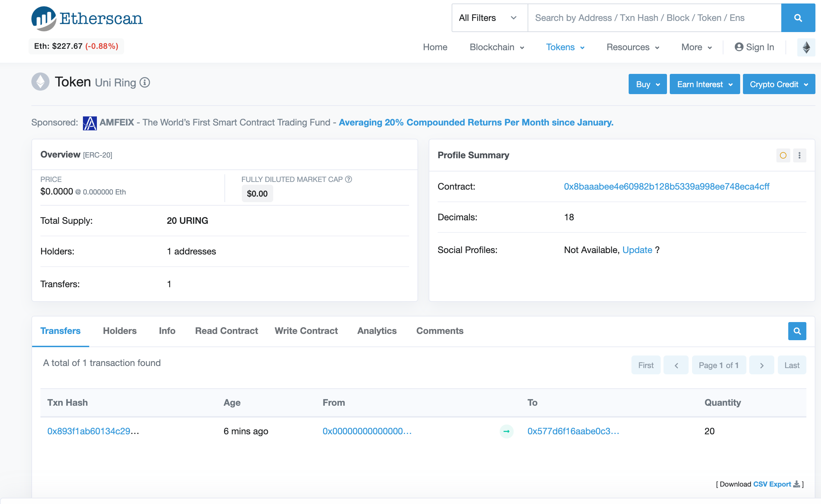
Task: Click market cap help question icon
Action: 348,179
